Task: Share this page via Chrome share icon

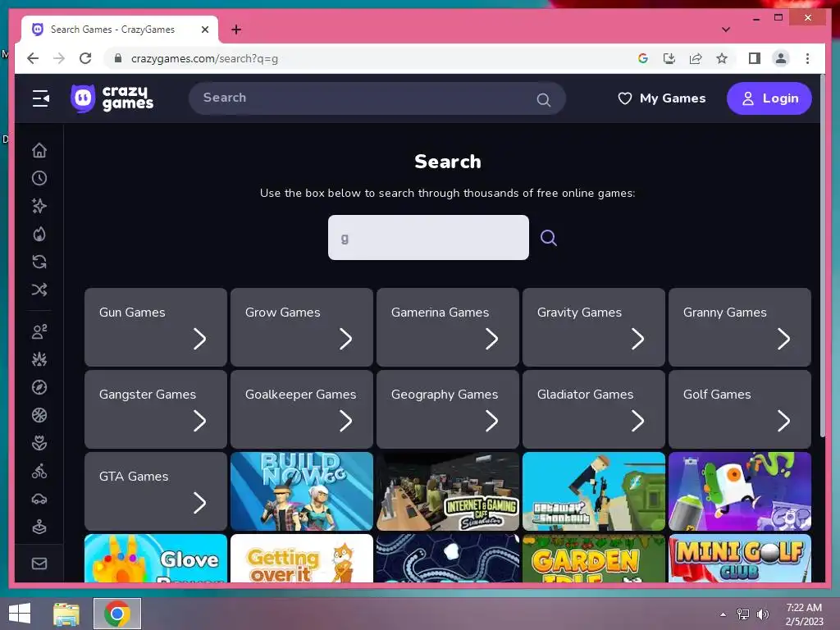Action: click(x=696, y=58)
